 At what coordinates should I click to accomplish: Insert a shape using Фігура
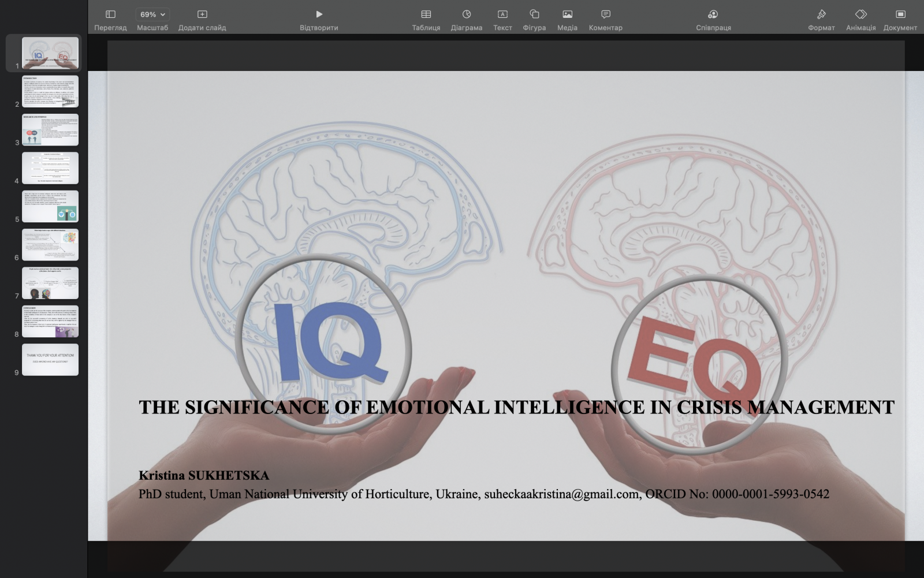[534, 20]
